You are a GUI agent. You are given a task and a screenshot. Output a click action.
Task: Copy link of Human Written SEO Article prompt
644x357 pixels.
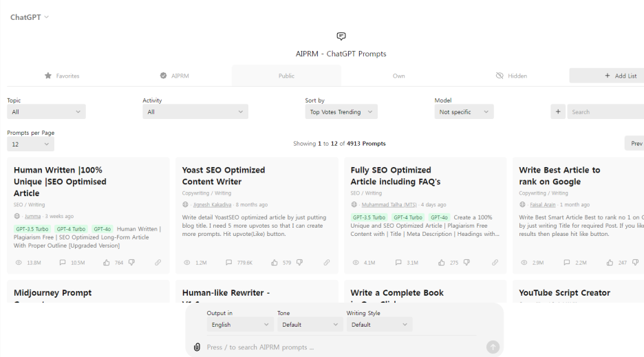(x=158, y=263)
